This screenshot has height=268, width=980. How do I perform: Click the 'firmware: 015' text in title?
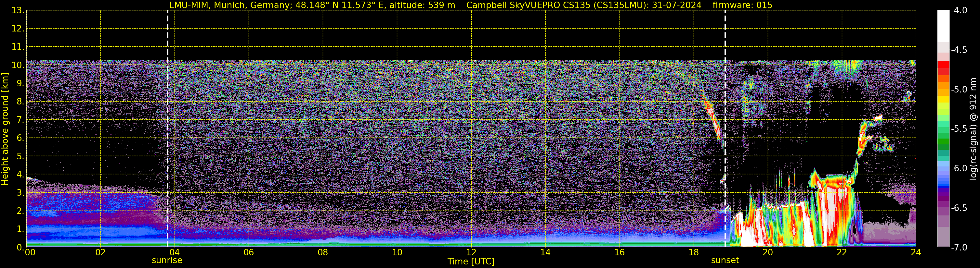tap(742, 5)
